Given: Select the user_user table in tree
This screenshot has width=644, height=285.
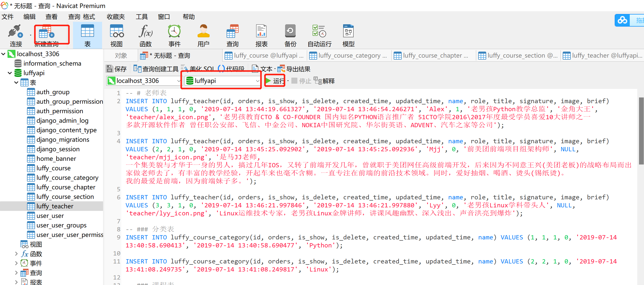Looking at the screenshot, I should [x=50, y=216].
